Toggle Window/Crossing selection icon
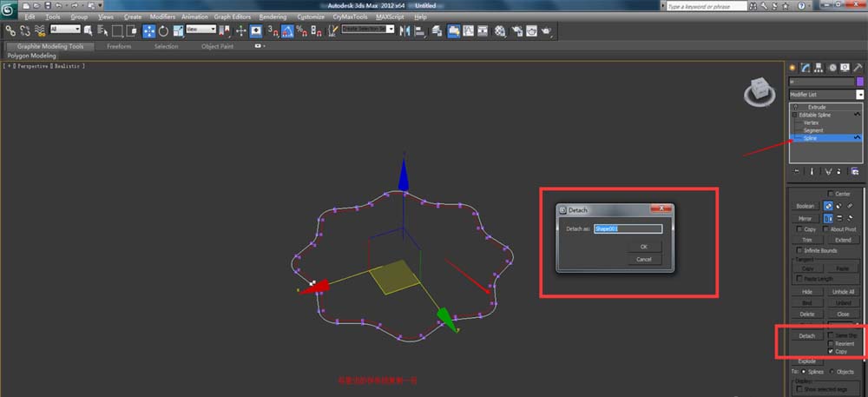The image size is (868, 397). coord(132,31)
